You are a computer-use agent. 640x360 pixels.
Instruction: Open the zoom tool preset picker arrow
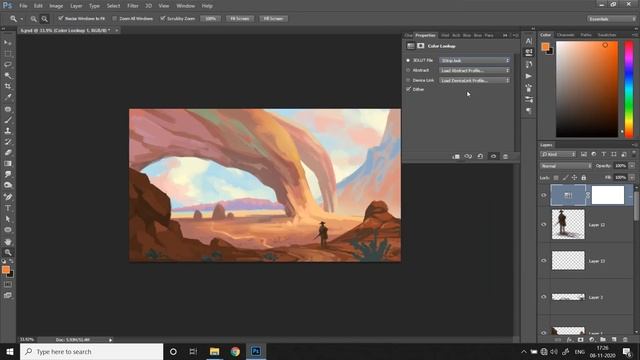22,19
